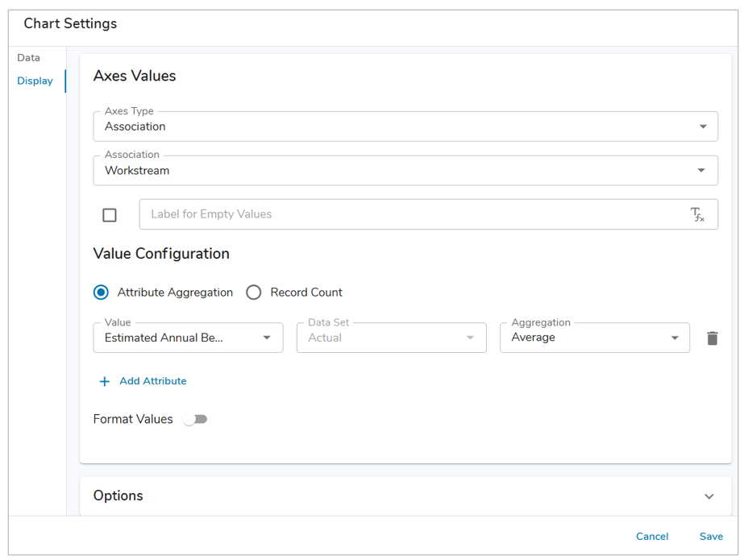Click the plus icon beside Add Attribute
Screen dimensions: 744x560
104,381
